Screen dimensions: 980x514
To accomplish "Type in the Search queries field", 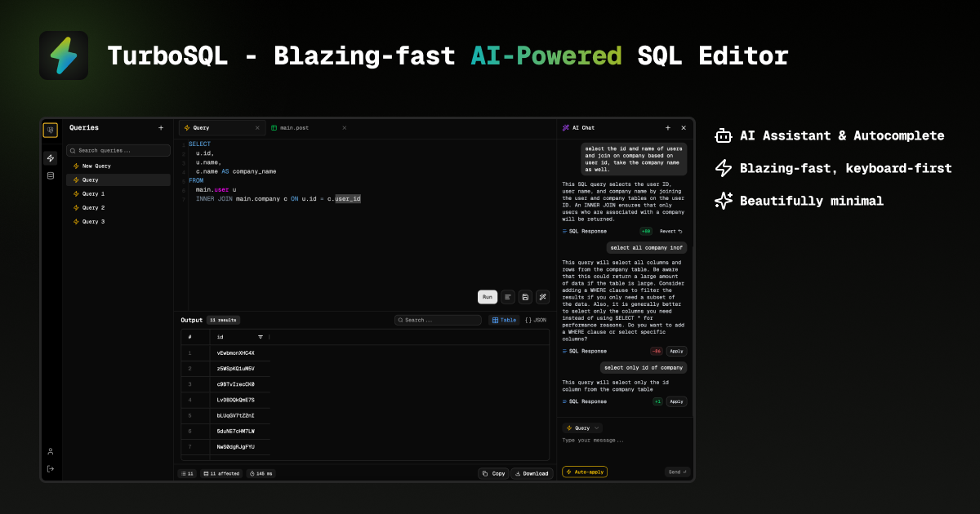I will point(117,150).
